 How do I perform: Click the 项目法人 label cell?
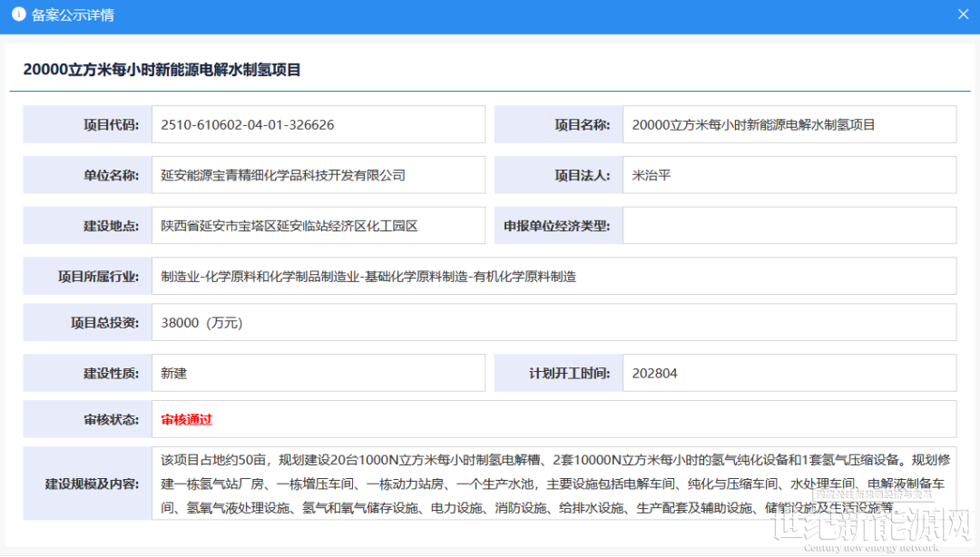point(558,175)
